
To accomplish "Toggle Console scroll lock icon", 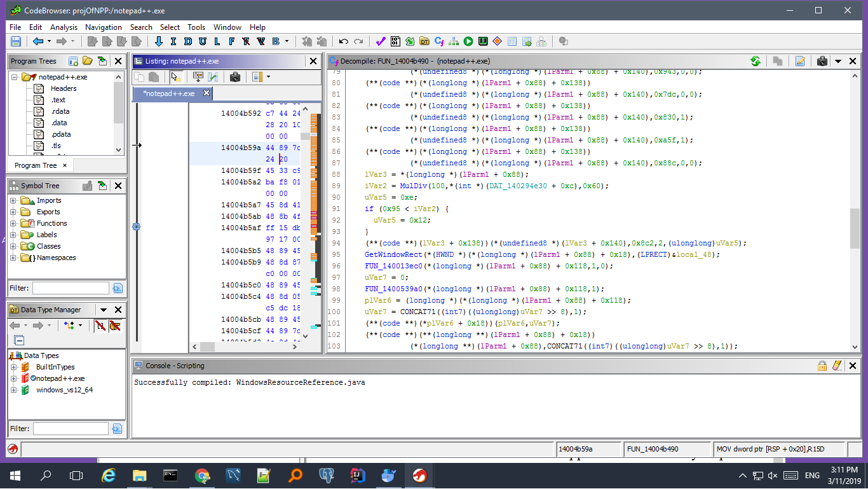I will click(x=822, y=366).
